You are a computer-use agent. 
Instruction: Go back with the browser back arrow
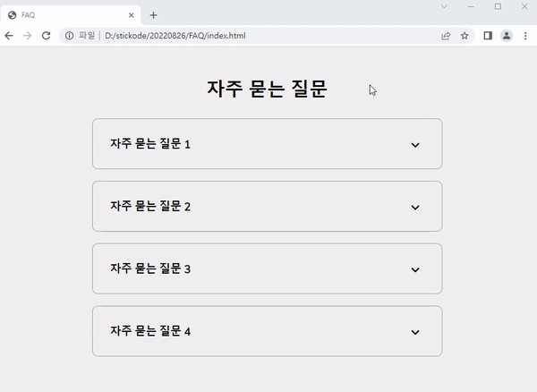click(9, 36)
